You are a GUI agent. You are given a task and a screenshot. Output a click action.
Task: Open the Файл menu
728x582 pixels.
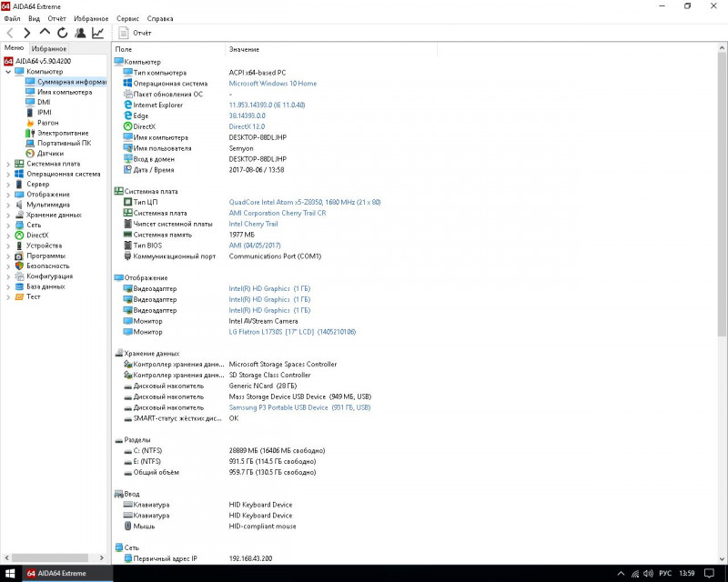click(12, 18)
